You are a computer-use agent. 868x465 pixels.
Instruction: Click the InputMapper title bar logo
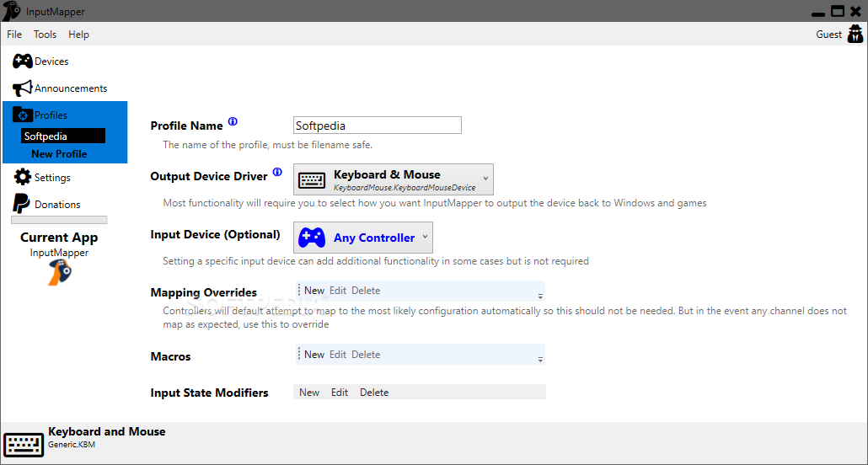pos(12,11)
